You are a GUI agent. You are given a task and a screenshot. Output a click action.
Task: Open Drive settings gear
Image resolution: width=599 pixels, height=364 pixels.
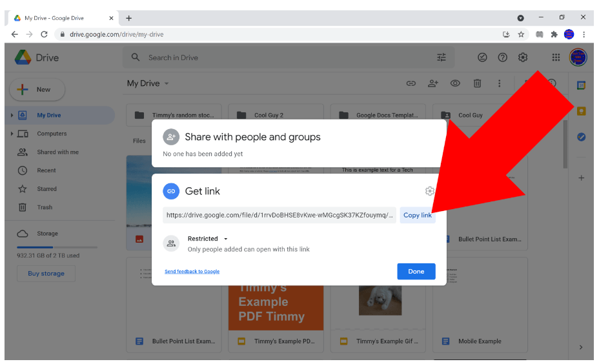coord(523,57)
